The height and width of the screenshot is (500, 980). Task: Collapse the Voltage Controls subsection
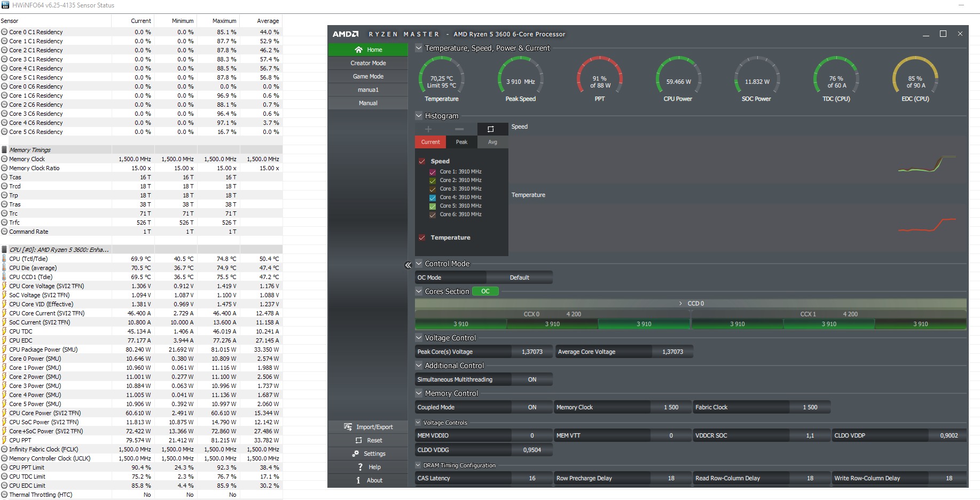(x=419, y=423)
